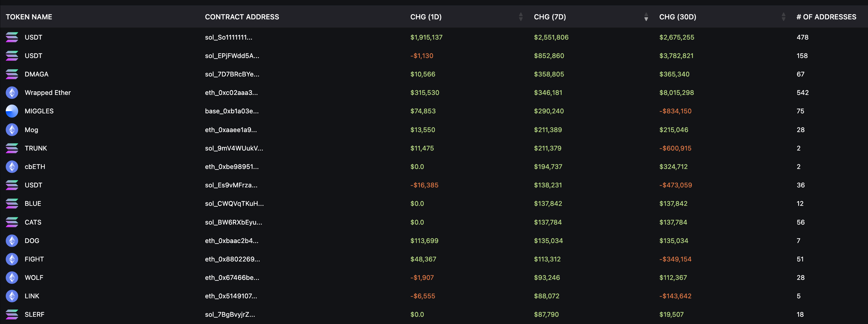Select the CATS token name
Screen dimensions: 868x324
pyautogui.click(x=33, y=222)
